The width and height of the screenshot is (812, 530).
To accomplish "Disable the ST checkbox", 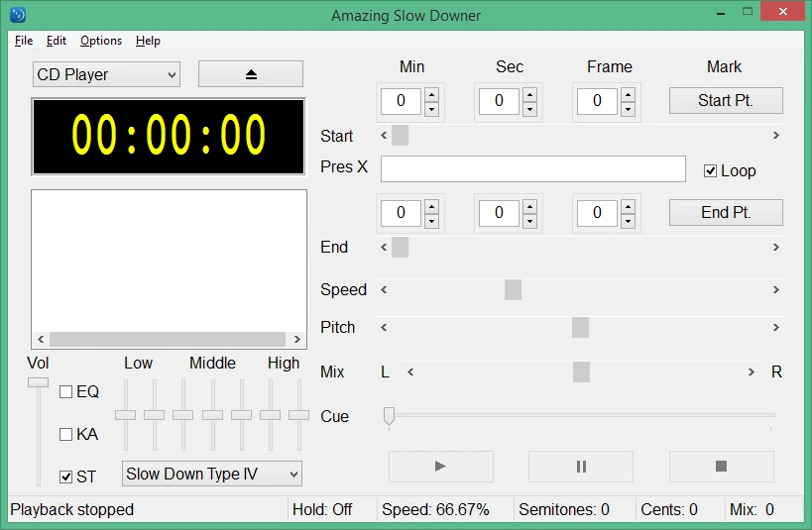I will (65, 477).
